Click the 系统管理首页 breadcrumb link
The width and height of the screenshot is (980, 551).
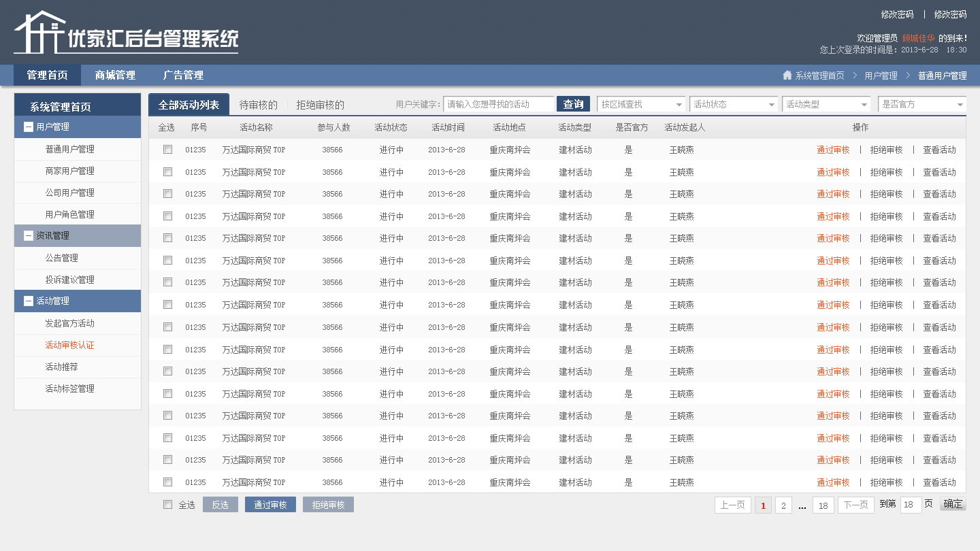[819, 76]
